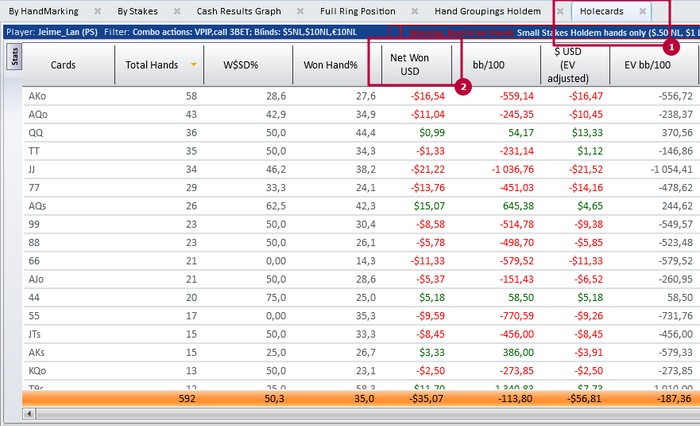700x426 pixels.
Task: Click bb/100 value -1 036,76 for JJ
Action: [x=512, y=169]
